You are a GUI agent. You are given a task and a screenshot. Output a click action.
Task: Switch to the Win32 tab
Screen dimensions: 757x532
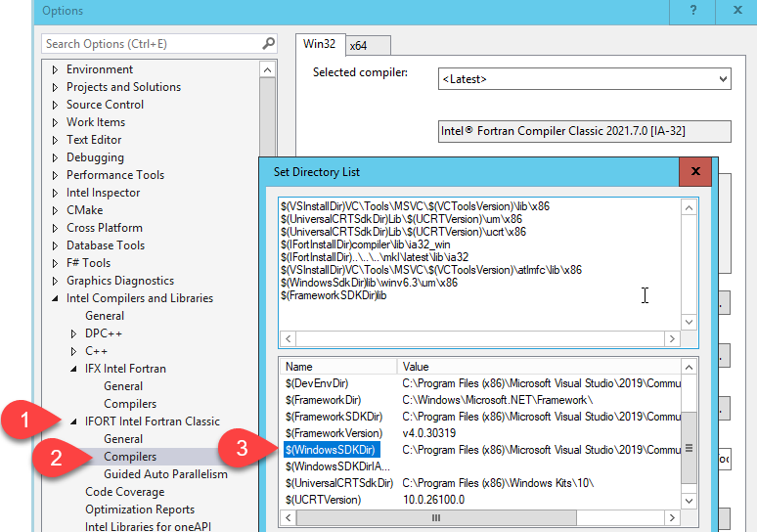point(320,44)
